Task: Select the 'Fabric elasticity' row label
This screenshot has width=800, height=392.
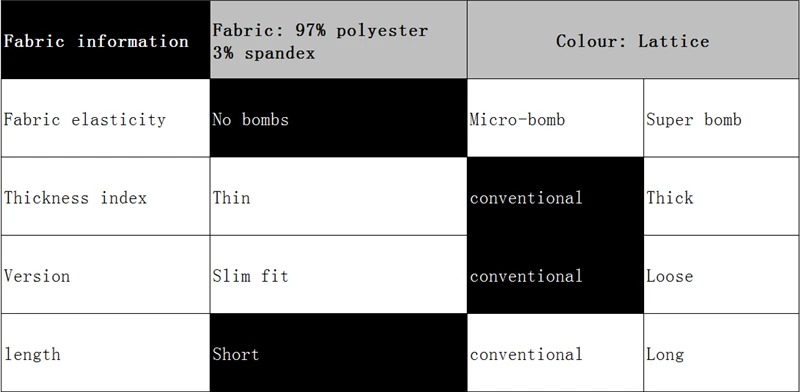Action: click(105, 118)
